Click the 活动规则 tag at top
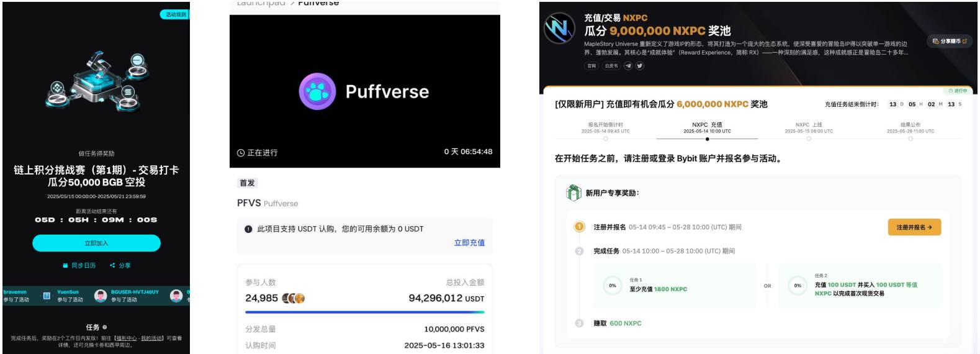 [x=176, y=14]
